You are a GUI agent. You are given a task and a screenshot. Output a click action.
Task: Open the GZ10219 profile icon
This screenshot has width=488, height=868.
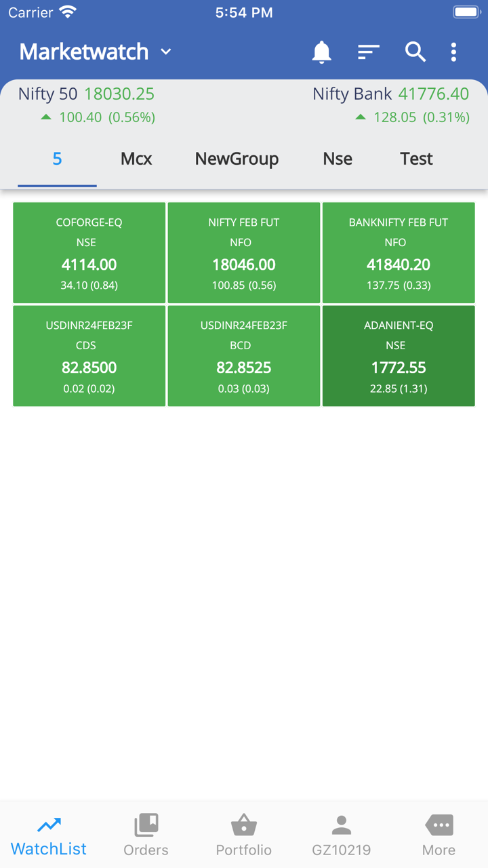tap(341, 825)
